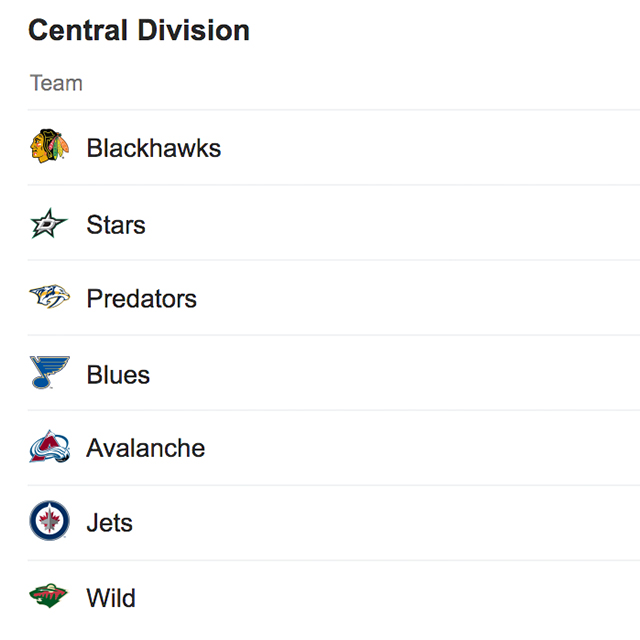
Task: Click the Blues team name
Action: [118, 374]
